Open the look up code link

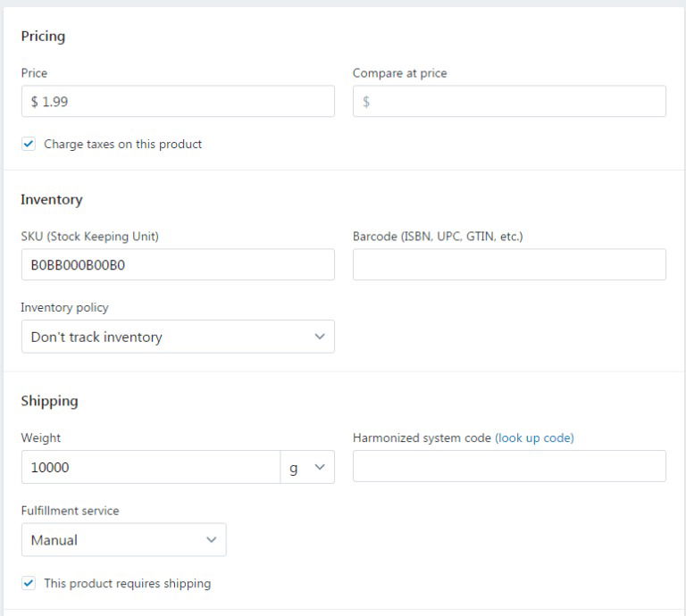tap(534, 438)
